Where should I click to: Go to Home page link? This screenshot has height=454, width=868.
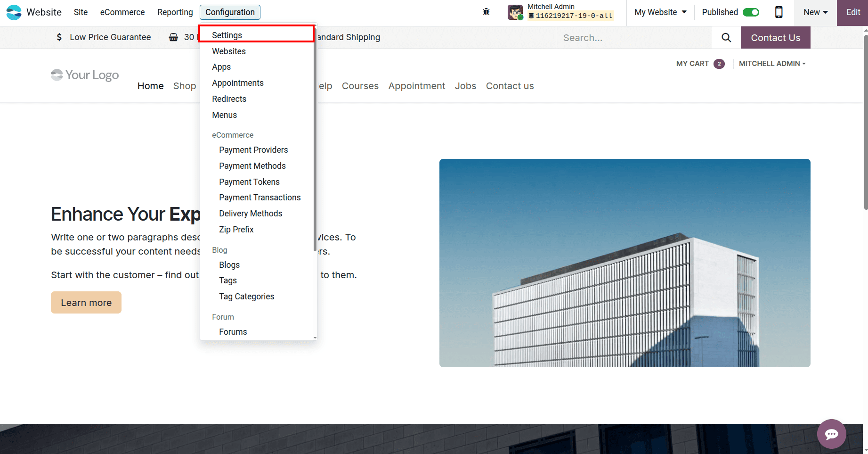point(151,86)
